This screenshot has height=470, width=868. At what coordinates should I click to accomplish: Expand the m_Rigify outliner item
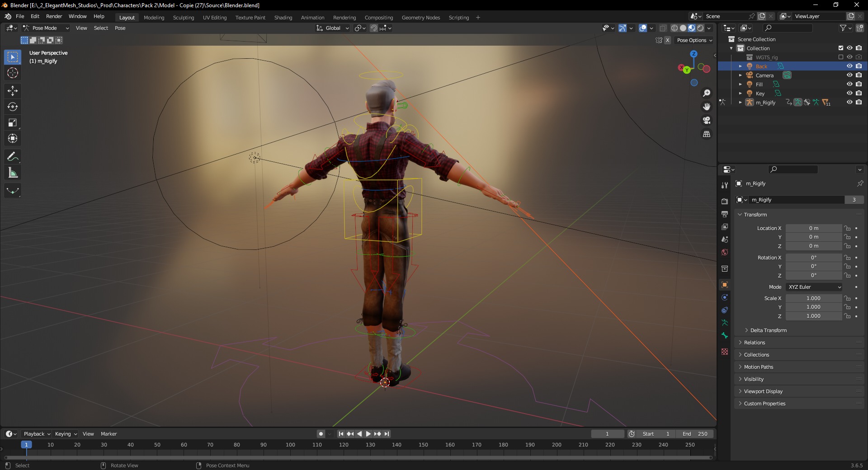pos(741,103)
